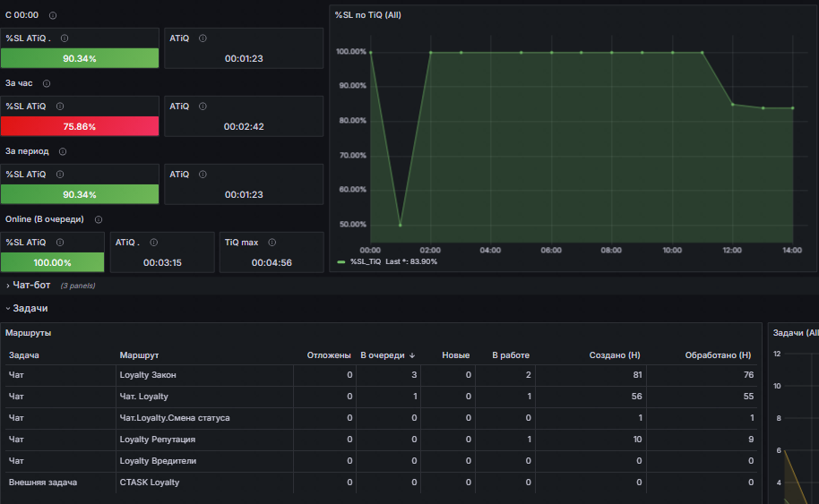
Task: Sort table by Создано (Н) column
Action: [615, 355]
